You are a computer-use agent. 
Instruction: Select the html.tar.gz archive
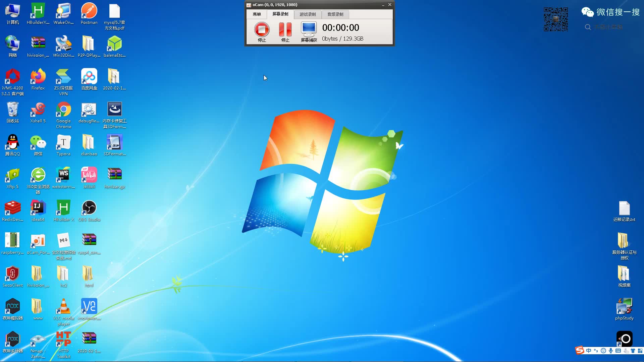tap(114, 178)
